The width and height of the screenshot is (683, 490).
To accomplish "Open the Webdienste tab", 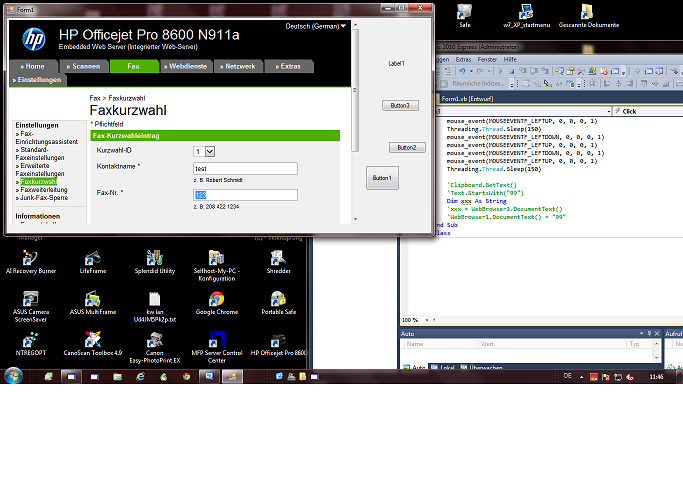I will [x=186, y=66].
